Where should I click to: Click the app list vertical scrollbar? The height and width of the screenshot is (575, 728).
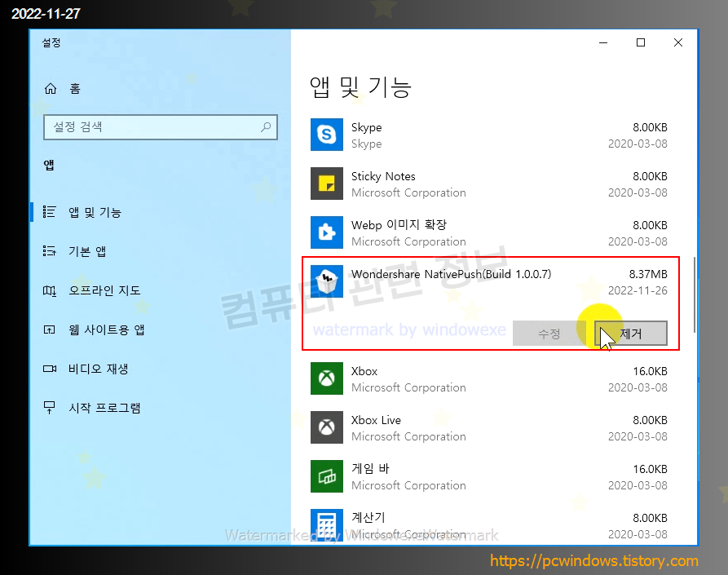pos(694,294)
